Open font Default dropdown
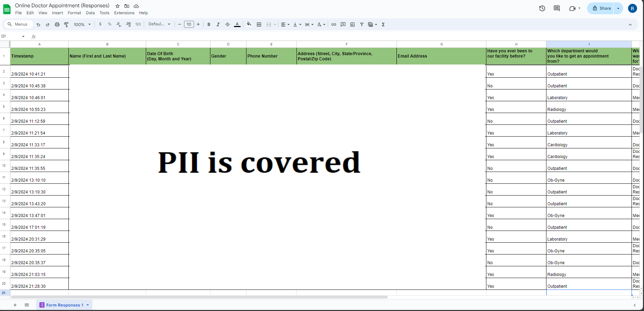644x311 pixels. coord(159,24)
